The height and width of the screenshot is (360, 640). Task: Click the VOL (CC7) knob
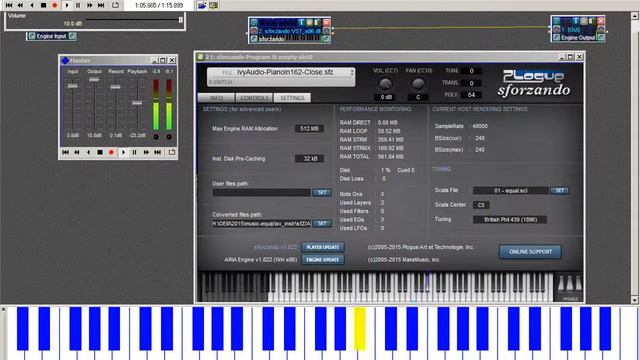coord(385,84)
